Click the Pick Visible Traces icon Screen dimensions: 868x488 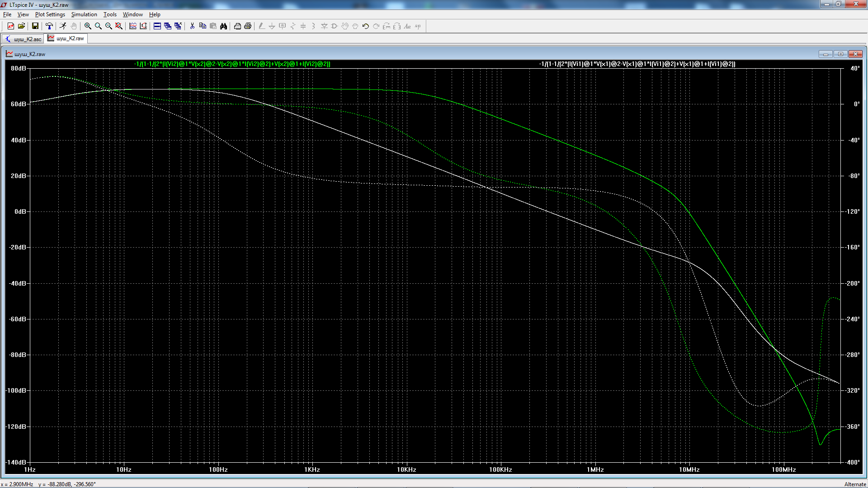(133, 26)
